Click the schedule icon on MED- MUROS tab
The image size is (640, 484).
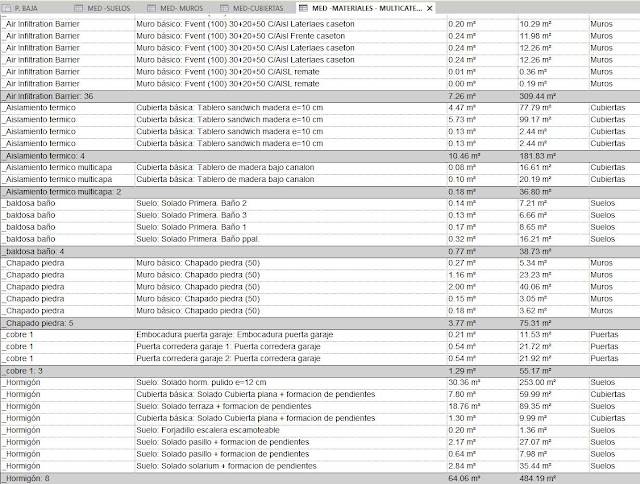[x=151, y=8]
